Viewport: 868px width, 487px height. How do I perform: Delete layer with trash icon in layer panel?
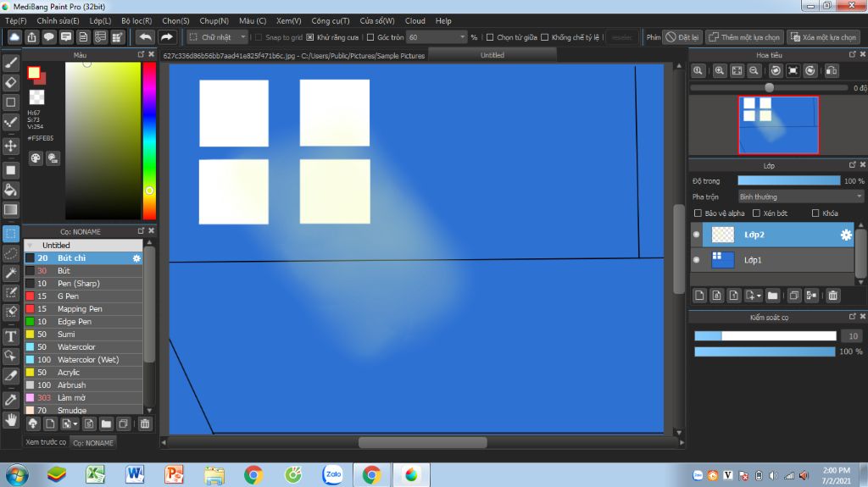[x=833, y=296]
